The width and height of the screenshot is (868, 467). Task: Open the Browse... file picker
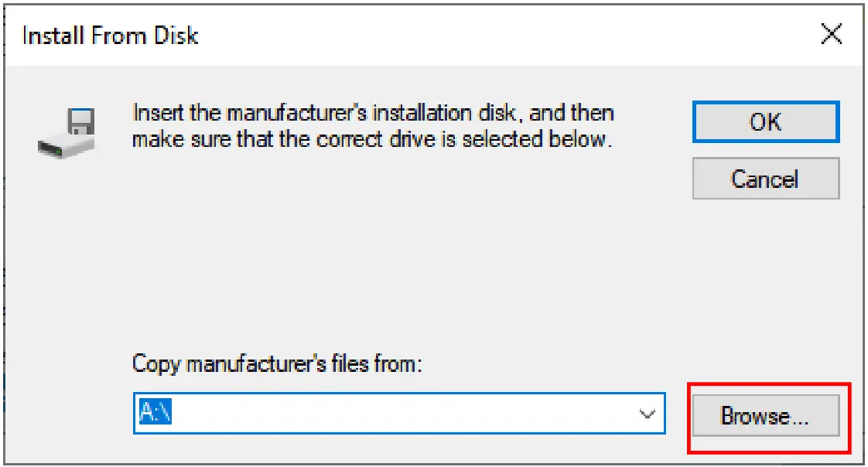point(764,416)
